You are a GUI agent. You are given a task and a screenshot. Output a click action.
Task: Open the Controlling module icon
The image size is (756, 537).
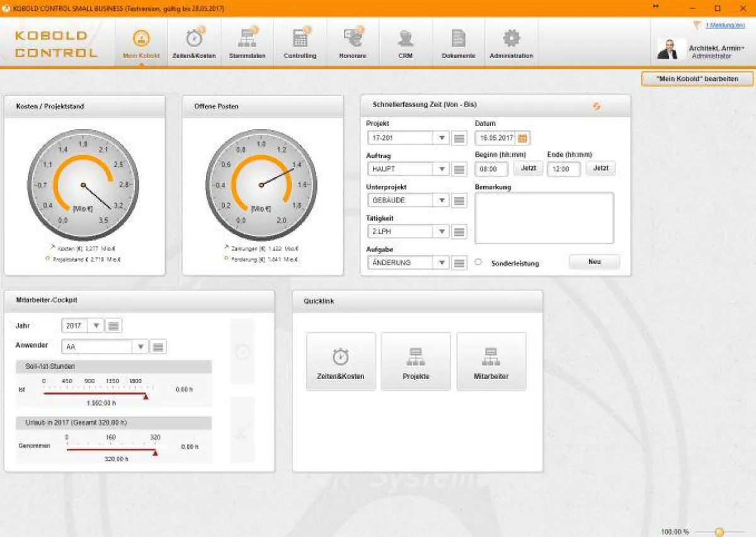[x=299, y=41]
